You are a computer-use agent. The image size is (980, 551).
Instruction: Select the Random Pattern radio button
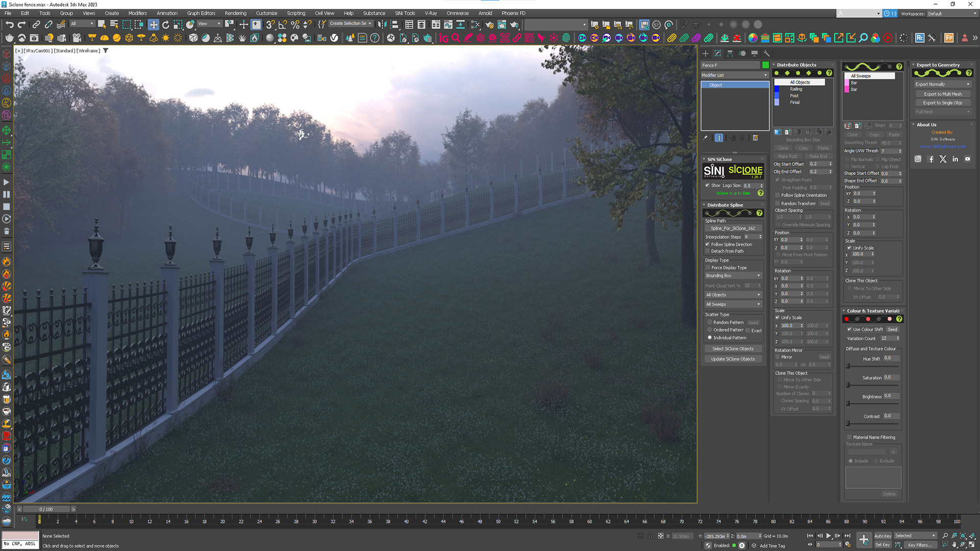(x=709, y=322)
